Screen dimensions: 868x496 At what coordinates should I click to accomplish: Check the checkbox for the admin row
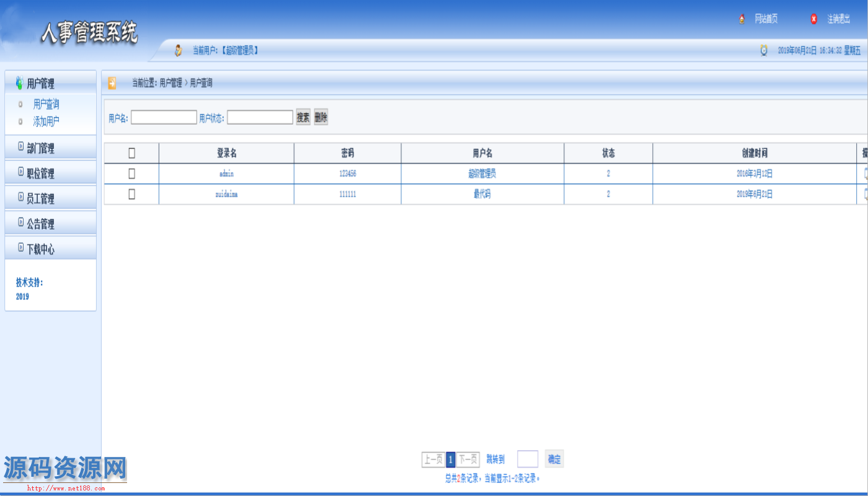[x=131, y=174]
